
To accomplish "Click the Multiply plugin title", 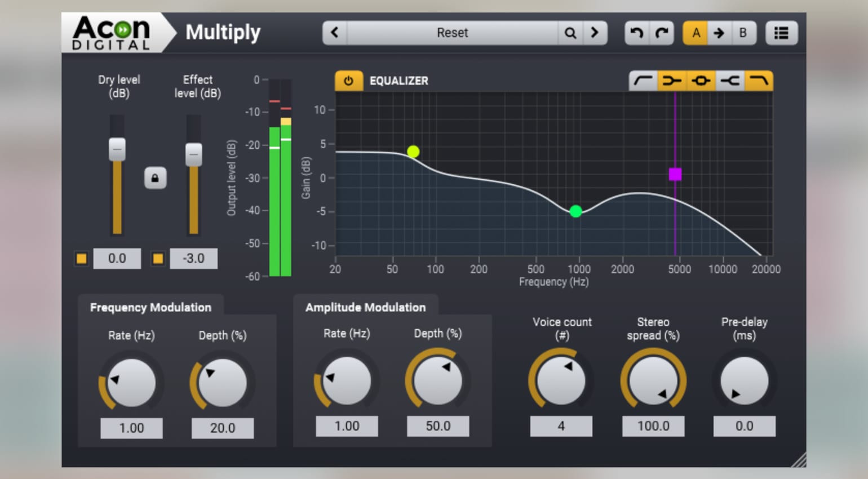I will pyautogui.click(x=223, y=33).
